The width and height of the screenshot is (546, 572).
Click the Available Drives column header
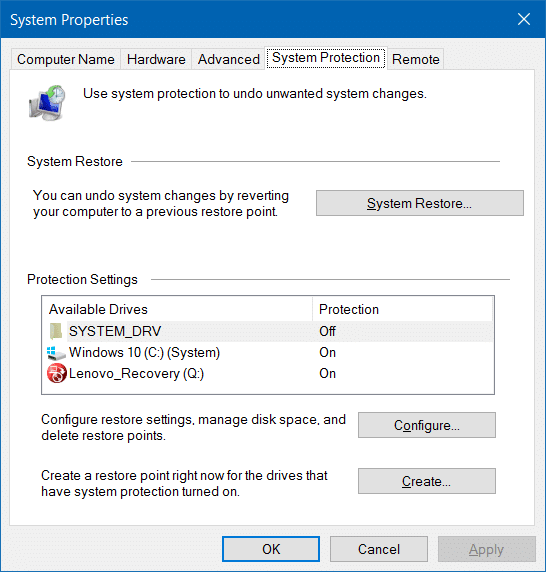coord(177,309)
